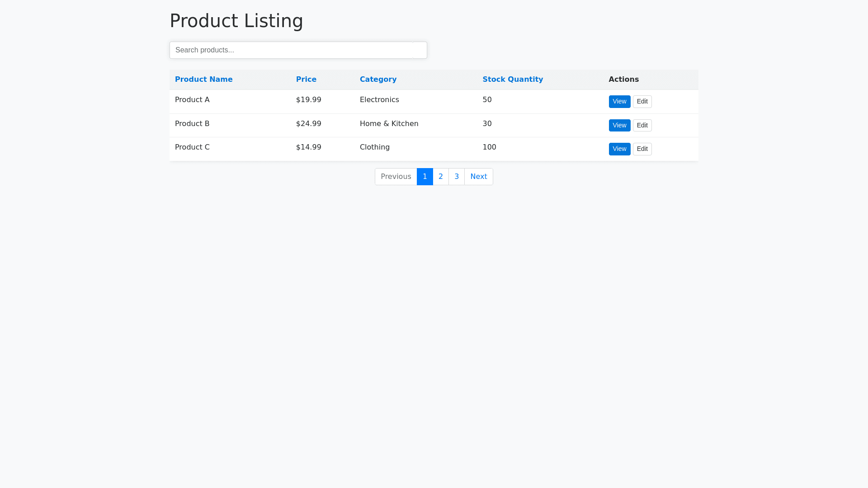This screenshot has height=488, width=868.
Task: Jump to page 3
Action: (x=456, y=177)
